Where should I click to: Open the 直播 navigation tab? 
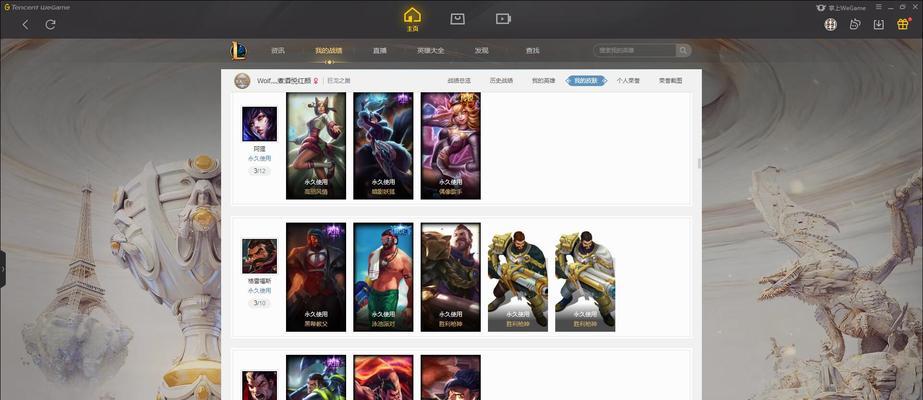click(x=380, y=51)
